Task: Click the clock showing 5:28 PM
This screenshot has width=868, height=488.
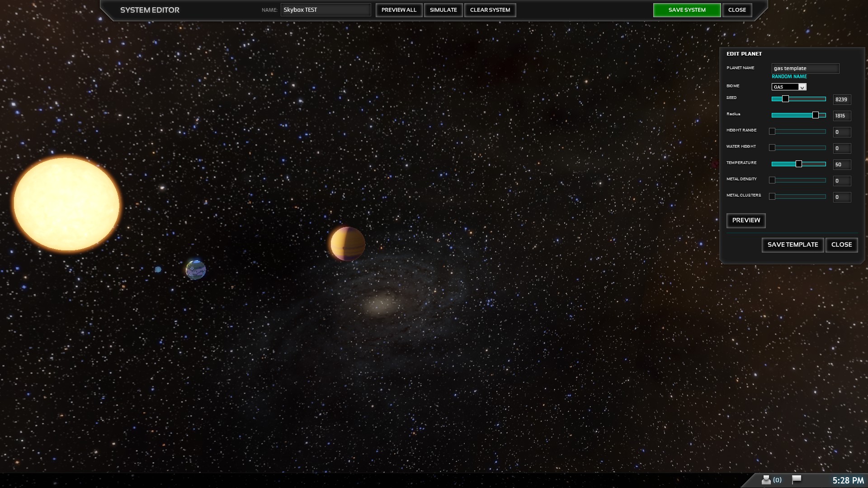Action: tap(848, 480)
